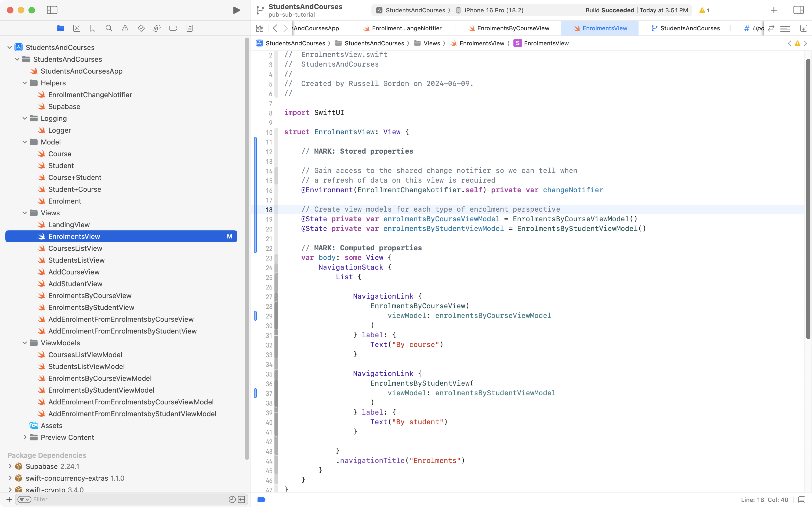Click the Run (play) button

[x=236, y=10]
